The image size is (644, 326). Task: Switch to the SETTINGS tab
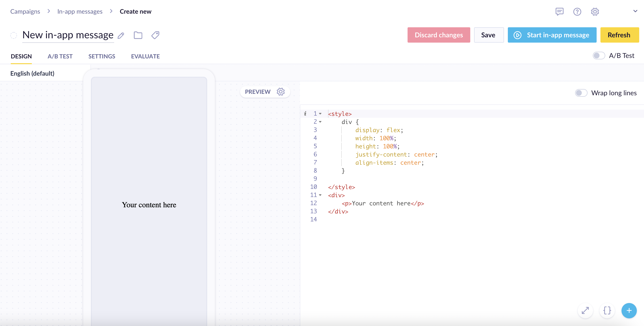[102, 56]
